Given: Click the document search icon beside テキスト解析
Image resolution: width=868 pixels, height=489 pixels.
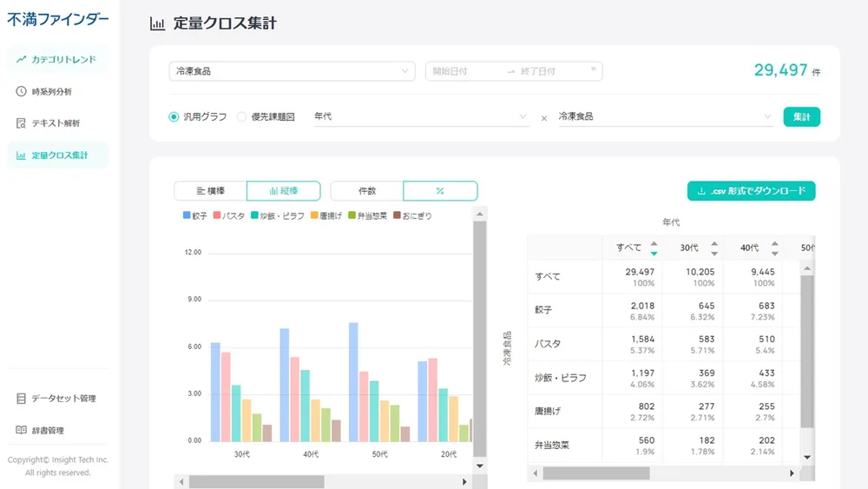Looking at the screenshot, I should [x=21, y=123].
